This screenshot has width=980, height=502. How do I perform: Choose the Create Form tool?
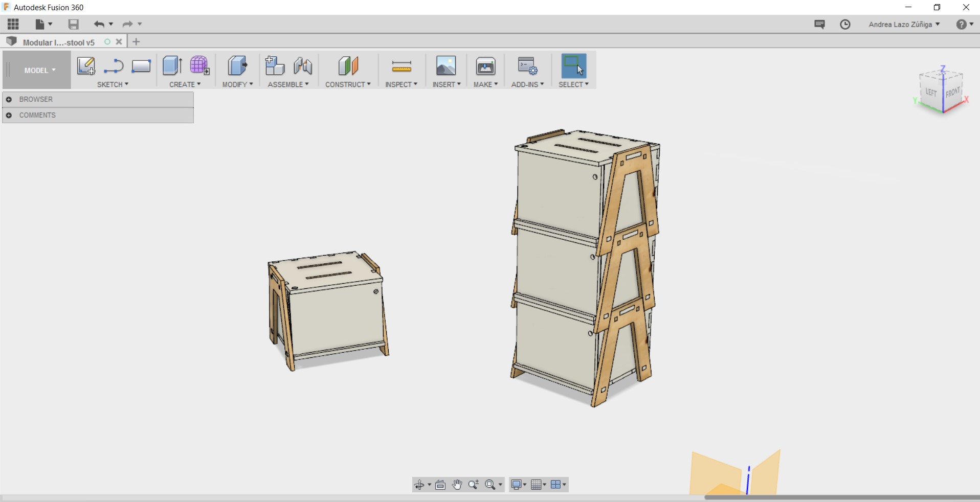click(199, 66)
